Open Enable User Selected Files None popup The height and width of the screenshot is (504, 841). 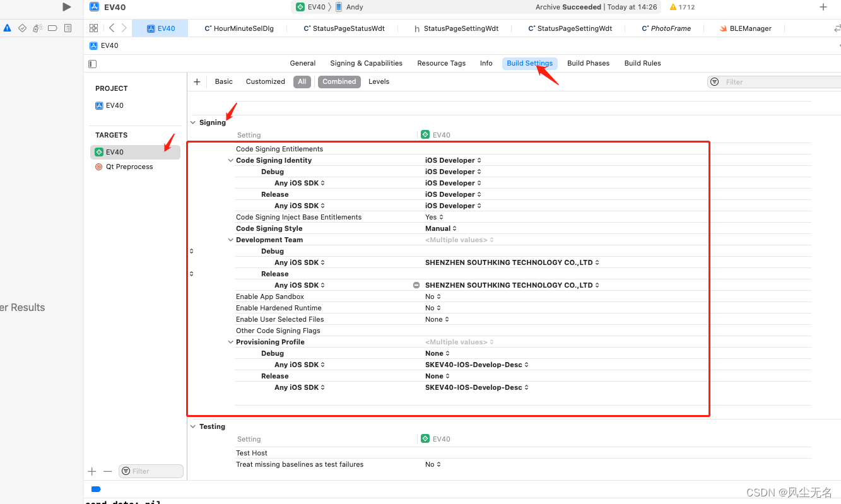(437, 319)
